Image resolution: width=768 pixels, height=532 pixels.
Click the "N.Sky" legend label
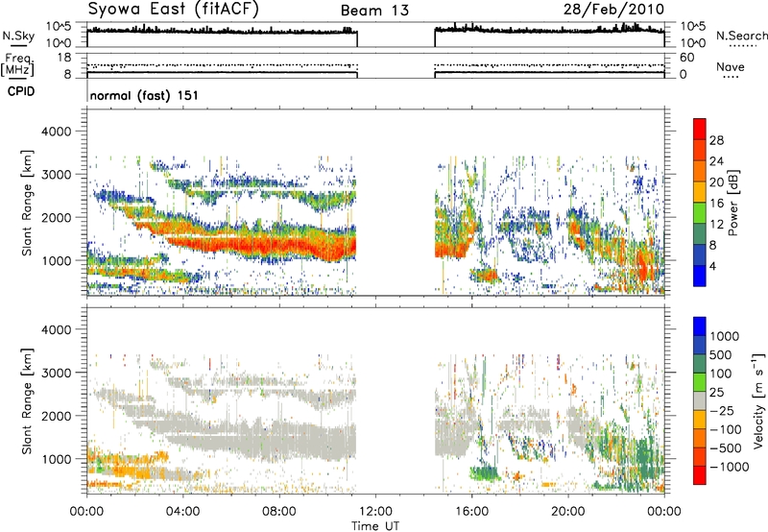[x=18, y=36]
